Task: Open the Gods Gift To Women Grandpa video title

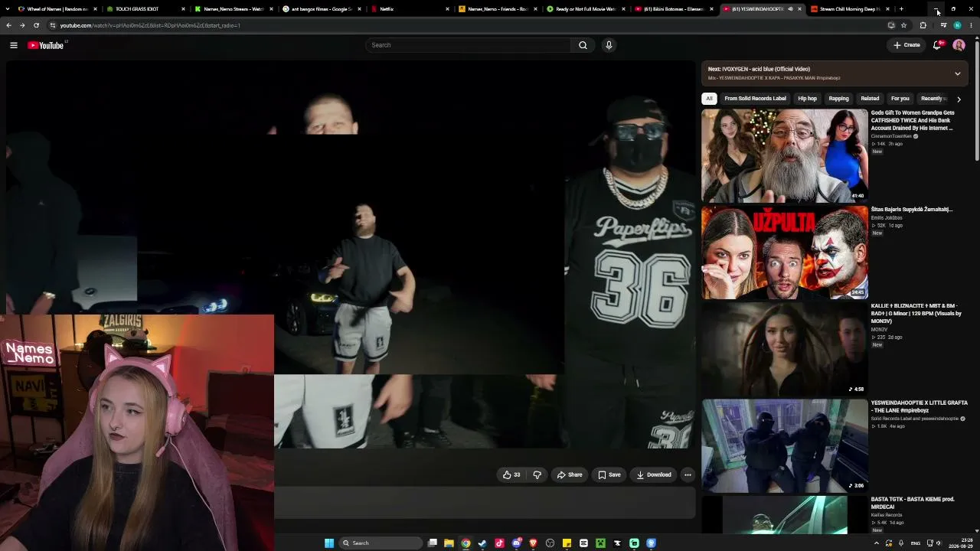Action: point(913,120)
